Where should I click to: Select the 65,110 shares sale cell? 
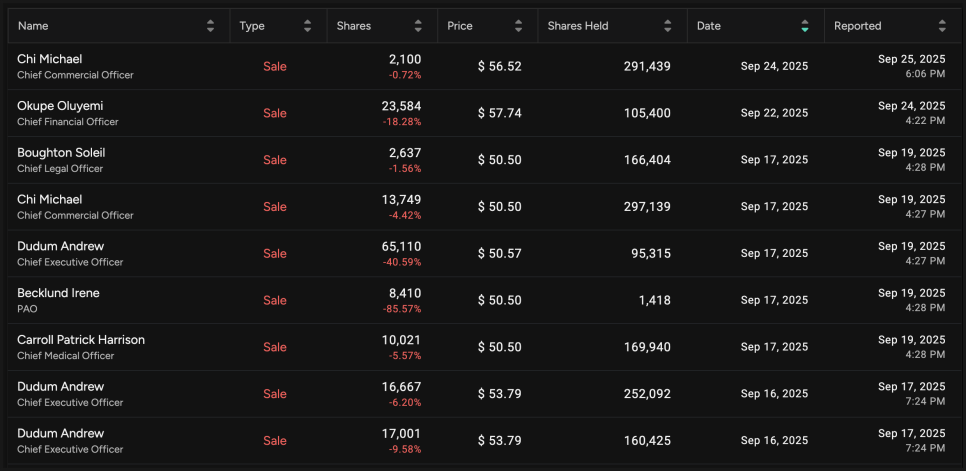[401, 246]
